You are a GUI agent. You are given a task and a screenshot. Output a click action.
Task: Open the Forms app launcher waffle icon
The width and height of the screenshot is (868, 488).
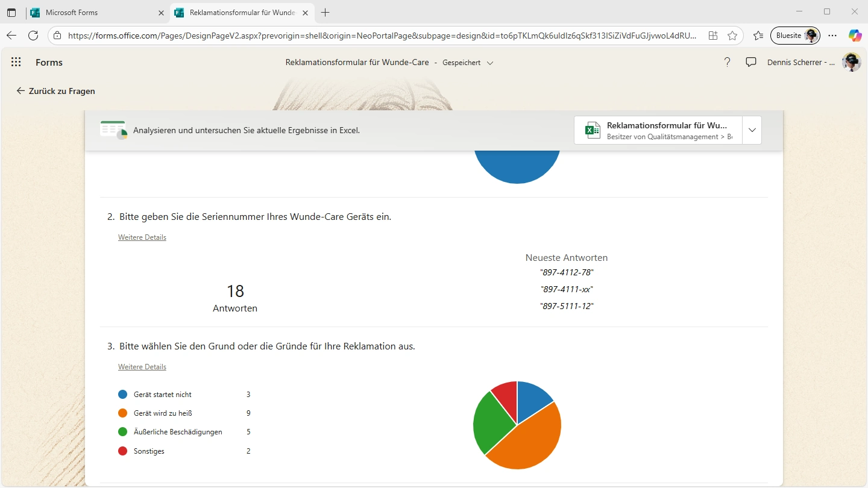click(16, 62)
